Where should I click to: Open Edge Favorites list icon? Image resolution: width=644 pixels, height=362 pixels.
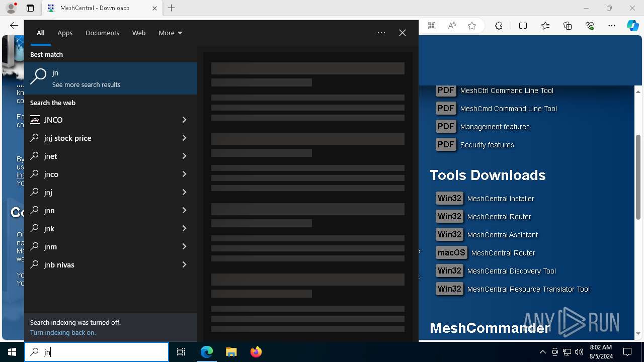(x=545, y=26)
